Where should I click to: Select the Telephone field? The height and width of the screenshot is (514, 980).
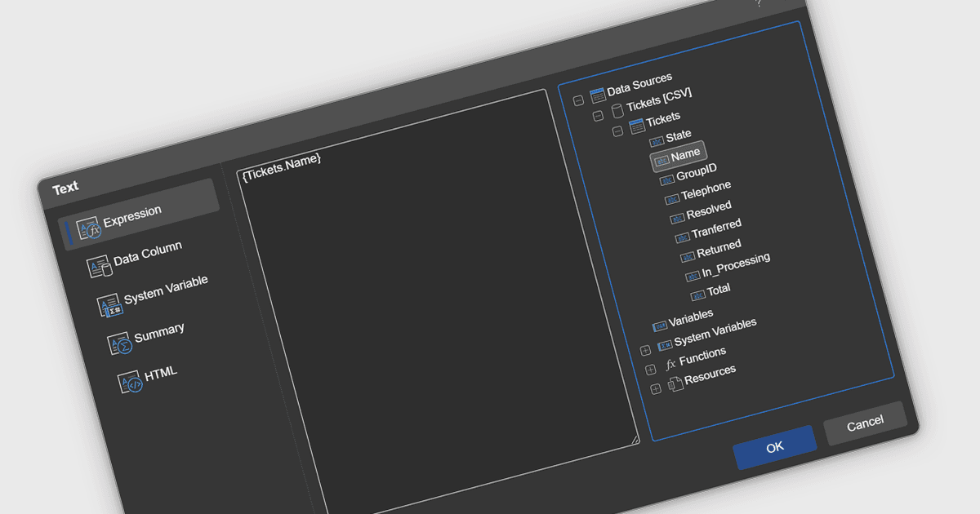(706, 189)
